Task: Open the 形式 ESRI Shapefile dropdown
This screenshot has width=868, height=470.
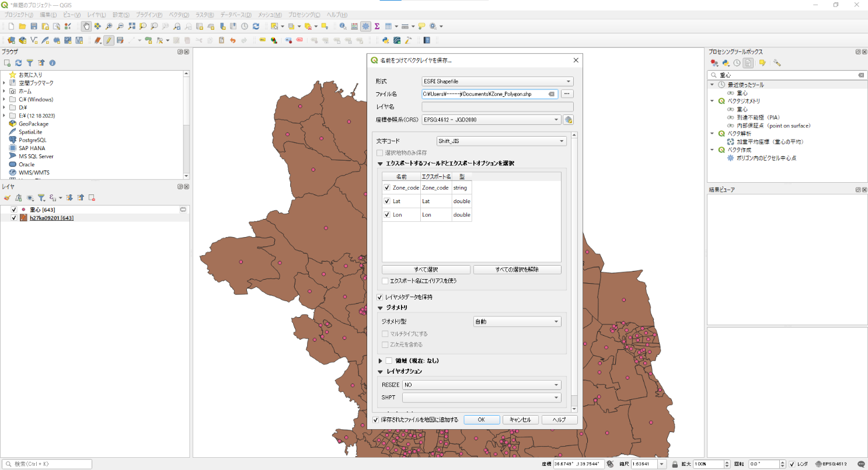Action: (x=497, y=81)
